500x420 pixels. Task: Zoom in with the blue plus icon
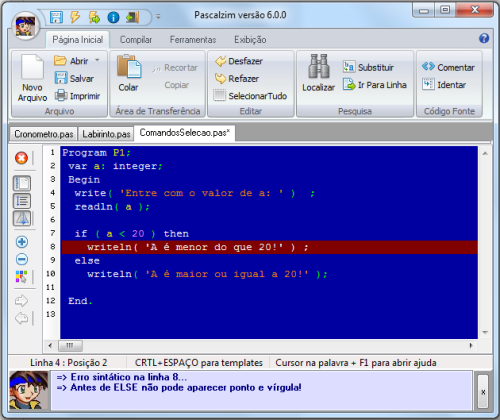22,242
